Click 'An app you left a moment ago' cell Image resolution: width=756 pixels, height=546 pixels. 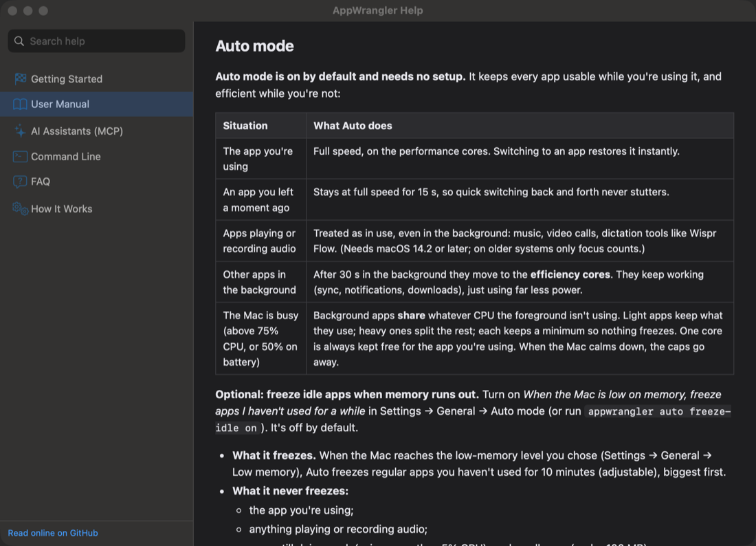click(x=261, y=199)
